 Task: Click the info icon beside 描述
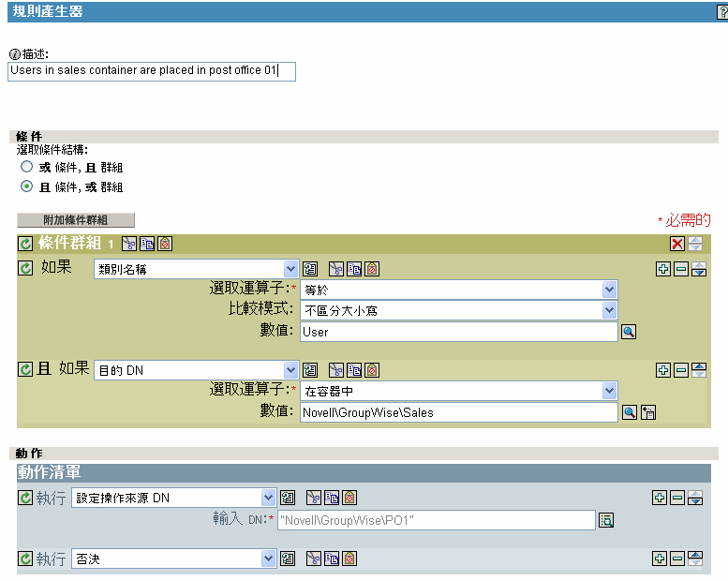(x=15, y=54)
